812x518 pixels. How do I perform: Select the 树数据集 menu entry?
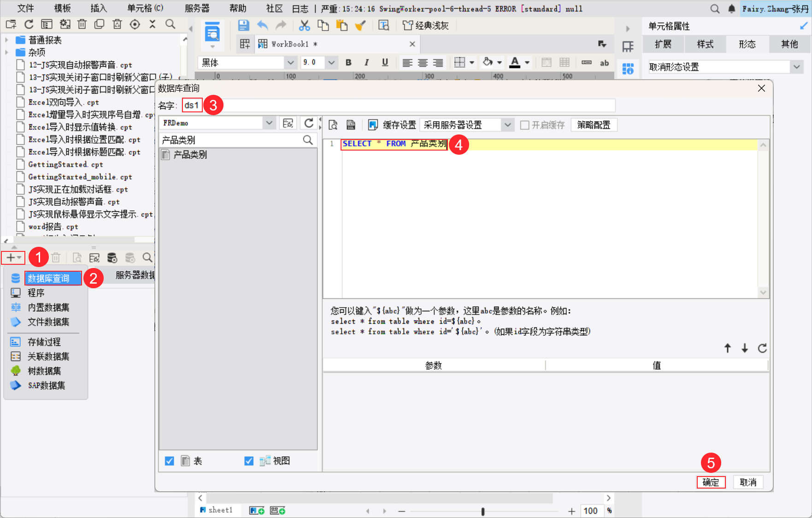[x=44, y=371]
